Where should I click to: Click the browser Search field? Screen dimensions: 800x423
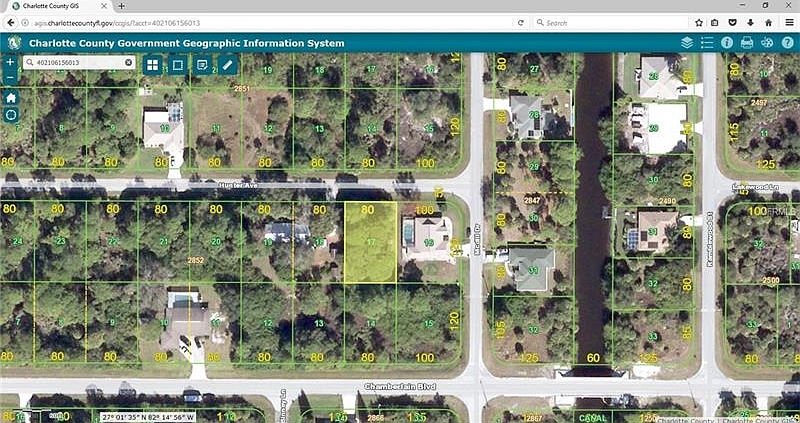click(x=610, y=23)
